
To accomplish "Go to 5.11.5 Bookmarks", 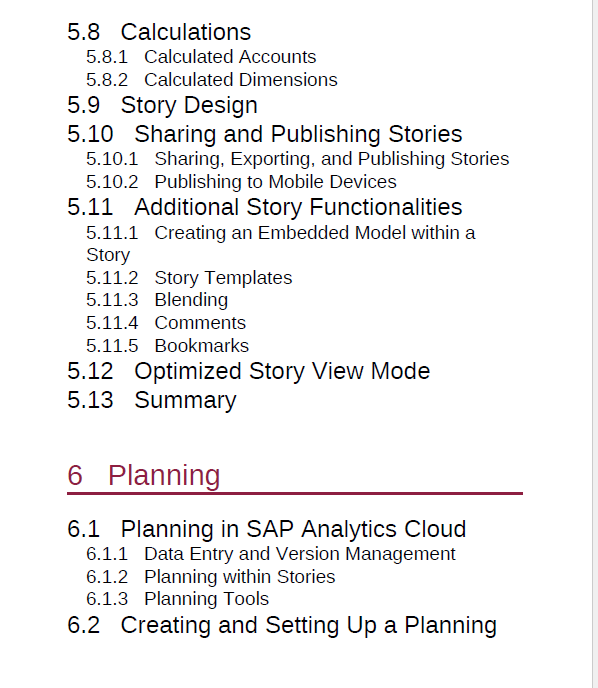I will [167, 346].
